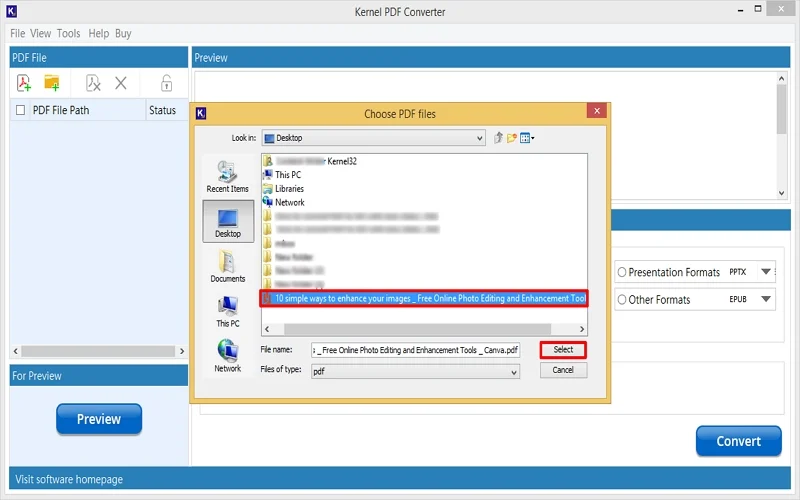Open Recent Items in dialog sidebar
The height and width of the screenshot is (500, 800).
click(x=228, y=177)
